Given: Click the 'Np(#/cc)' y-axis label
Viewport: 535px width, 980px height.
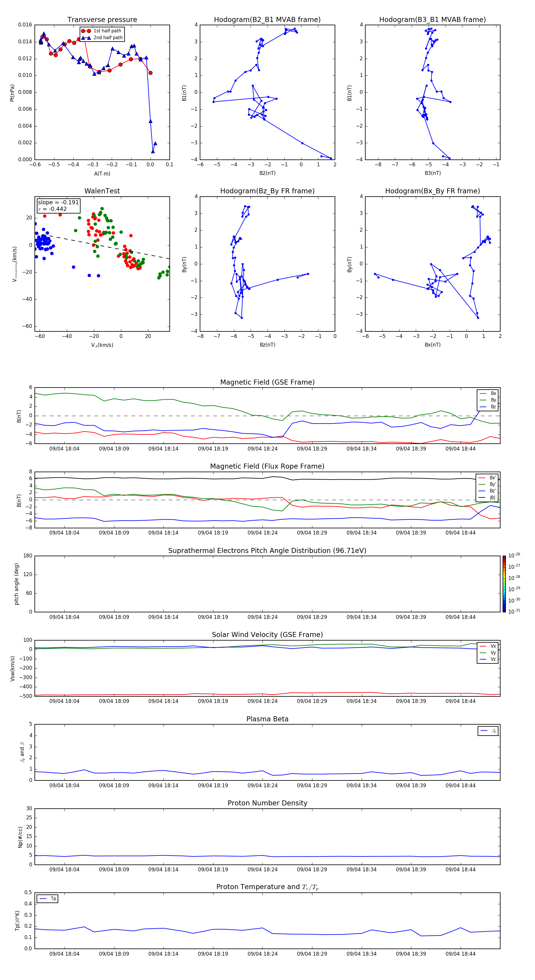Looking at the screenshot, I should (x=21, y=837).
